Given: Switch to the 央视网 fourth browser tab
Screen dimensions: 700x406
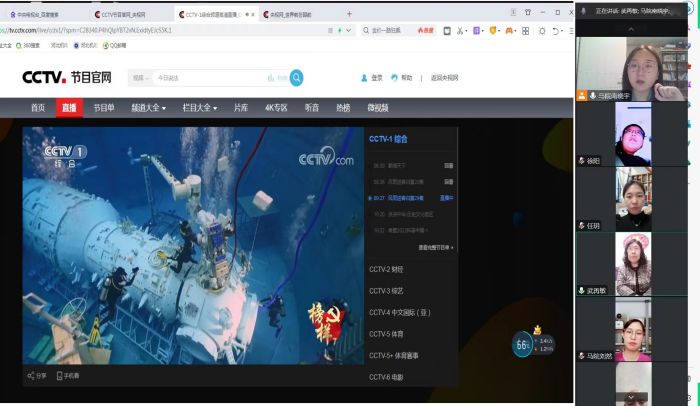Looking at the screenshot, I should click(288, 15).
